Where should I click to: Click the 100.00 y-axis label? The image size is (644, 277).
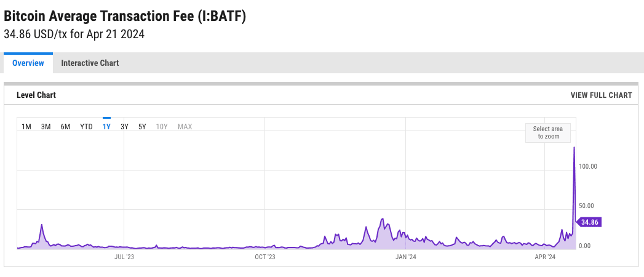[588, 166]
